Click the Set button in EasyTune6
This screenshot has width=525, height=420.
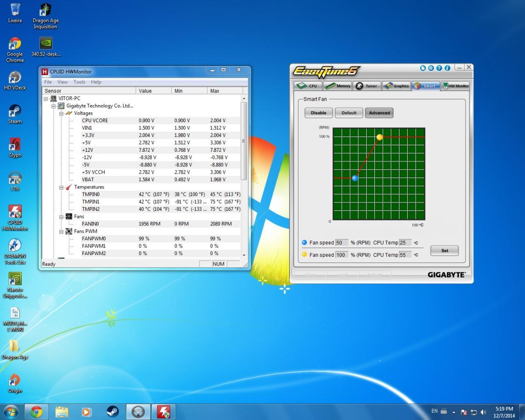(x=444, y=251)
